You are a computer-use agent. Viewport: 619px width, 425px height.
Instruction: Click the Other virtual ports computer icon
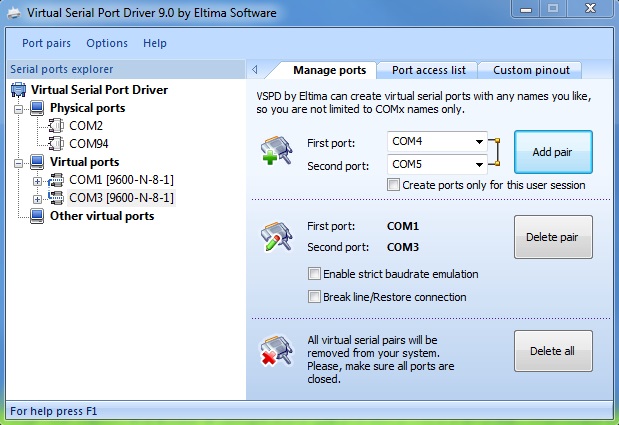pos(37,216)
